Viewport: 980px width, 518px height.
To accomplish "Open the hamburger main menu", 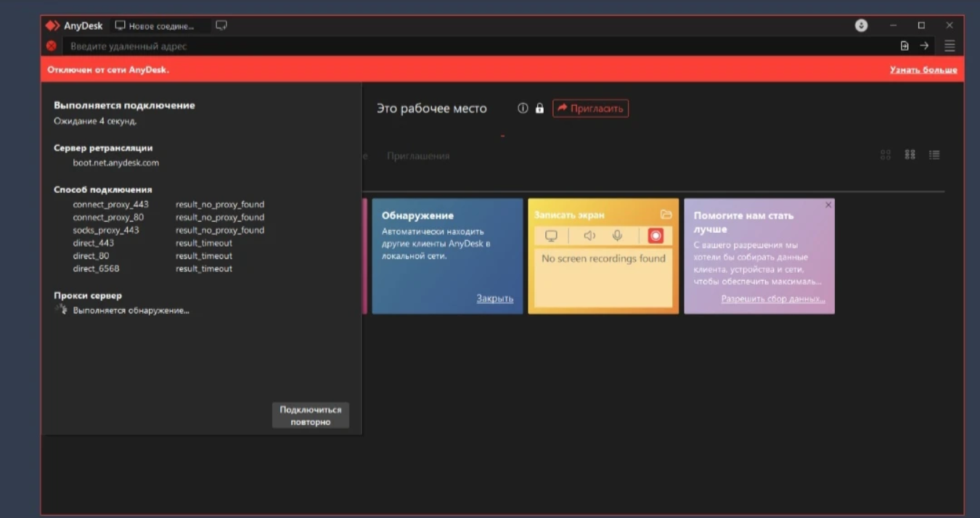I will coord(950,46).
